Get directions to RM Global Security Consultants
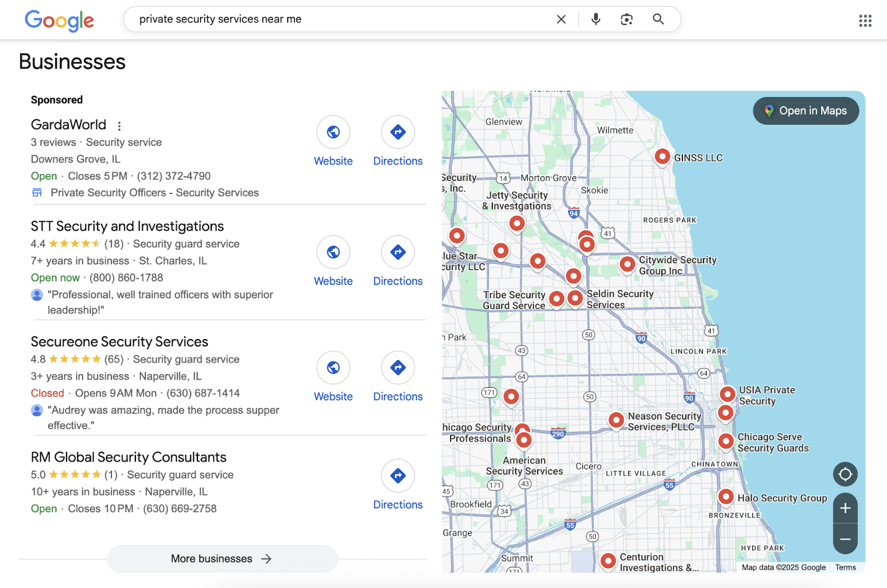This screenshot has height=588, width=887. click(x=397, y=475)
